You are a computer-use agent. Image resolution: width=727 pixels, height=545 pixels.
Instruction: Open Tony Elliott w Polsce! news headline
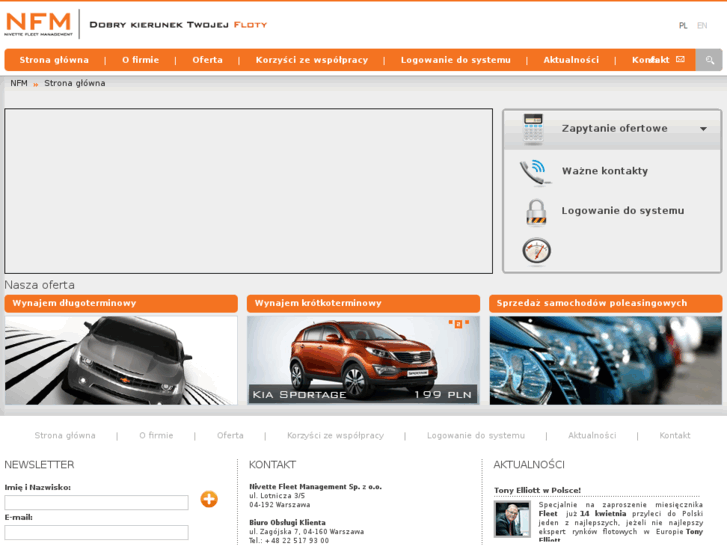tap(537, 490)
